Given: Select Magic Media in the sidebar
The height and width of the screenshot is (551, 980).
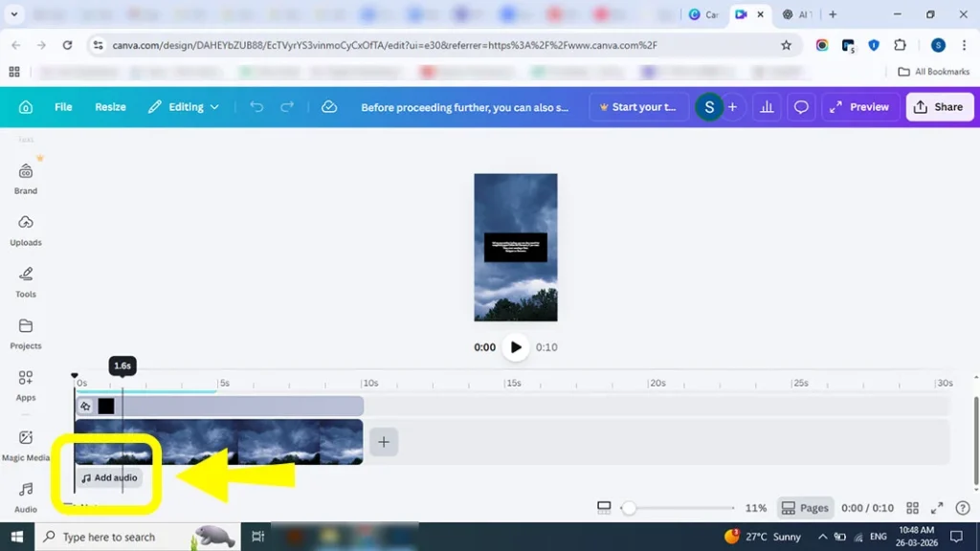Looking at the screenshot, I should click(25, 445).
